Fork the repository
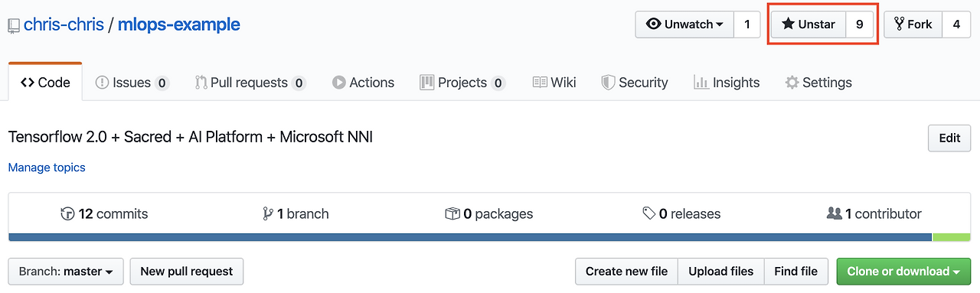Viewport: 980px width, 293px height. [913, 24]
